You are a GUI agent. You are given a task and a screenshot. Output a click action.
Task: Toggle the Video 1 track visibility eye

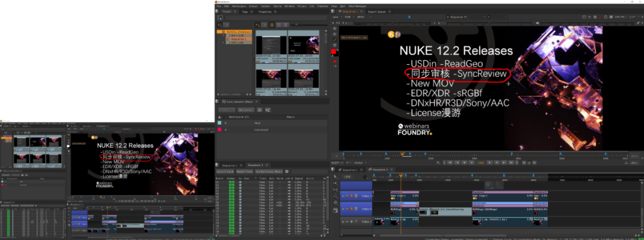347,222
